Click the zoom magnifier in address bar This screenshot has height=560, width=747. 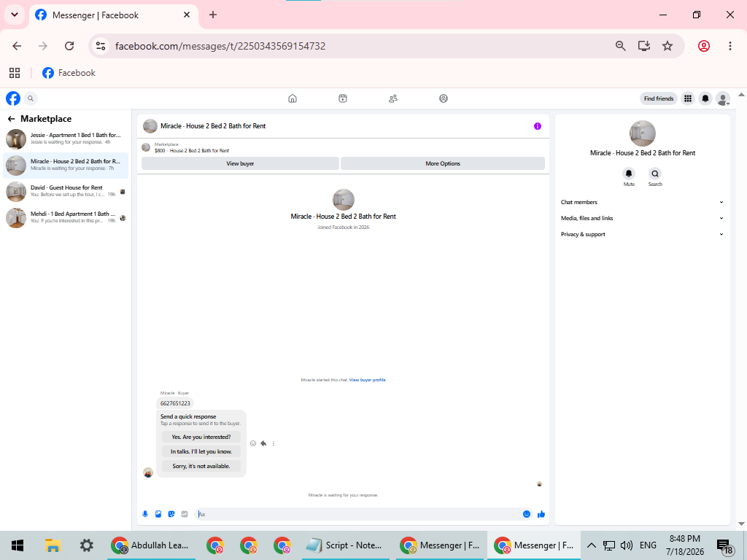tap(620, 46)
